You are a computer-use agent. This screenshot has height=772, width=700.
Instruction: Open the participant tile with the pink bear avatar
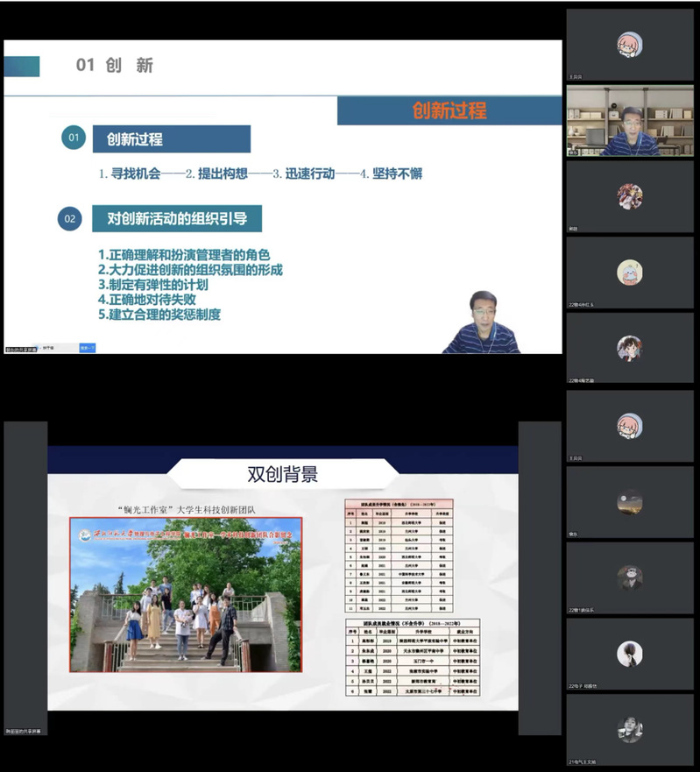pyautogui.click(x=629, y=272)
